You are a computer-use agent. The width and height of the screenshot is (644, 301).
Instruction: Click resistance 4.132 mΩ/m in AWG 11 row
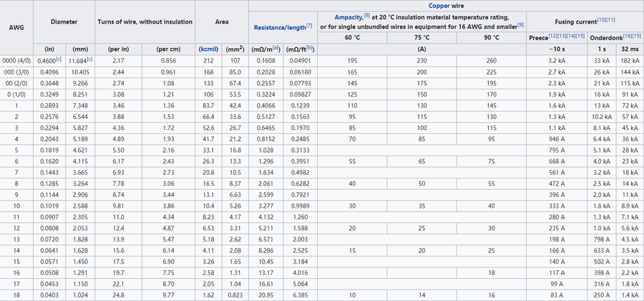tap(265, 217)
